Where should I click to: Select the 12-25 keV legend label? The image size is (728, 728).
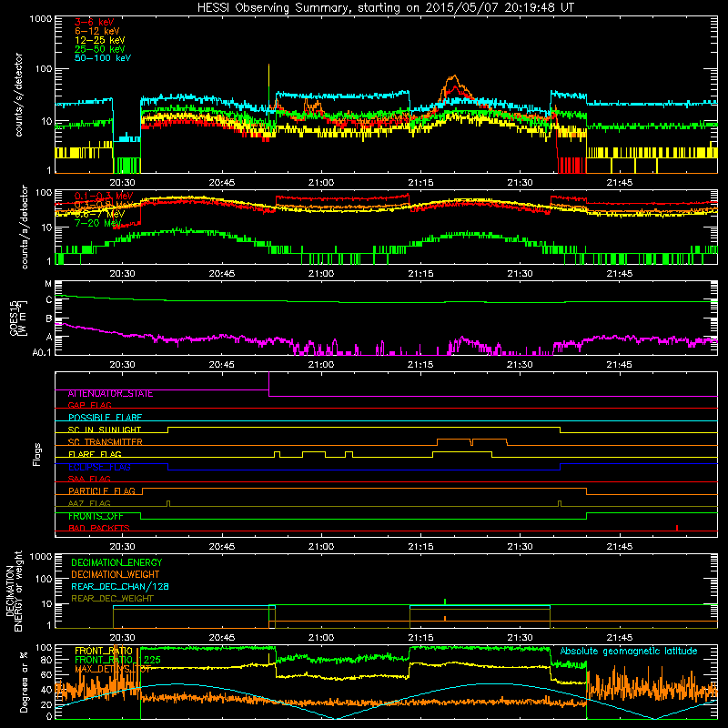click(x=100, y=40)
